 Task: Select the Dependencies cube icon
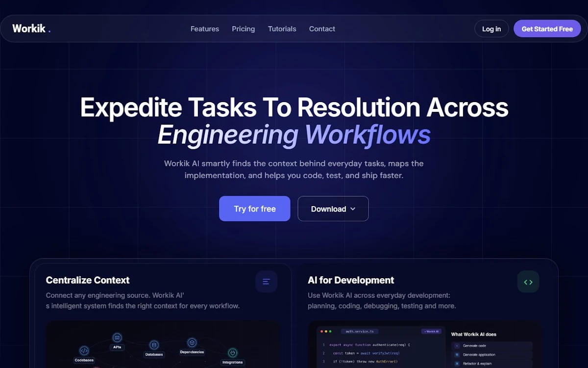192,343
